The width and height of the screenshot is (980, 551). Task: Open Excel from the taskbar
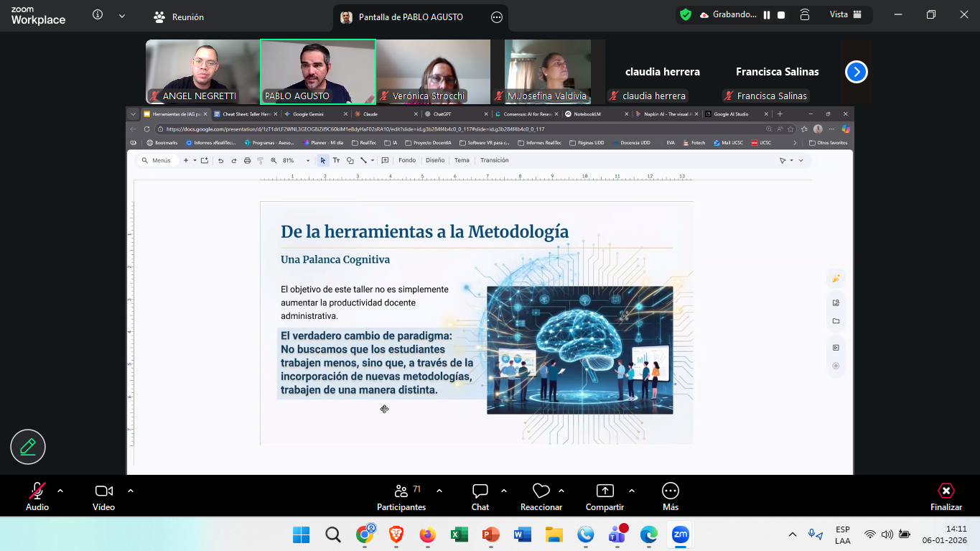[x=459, y=534]
